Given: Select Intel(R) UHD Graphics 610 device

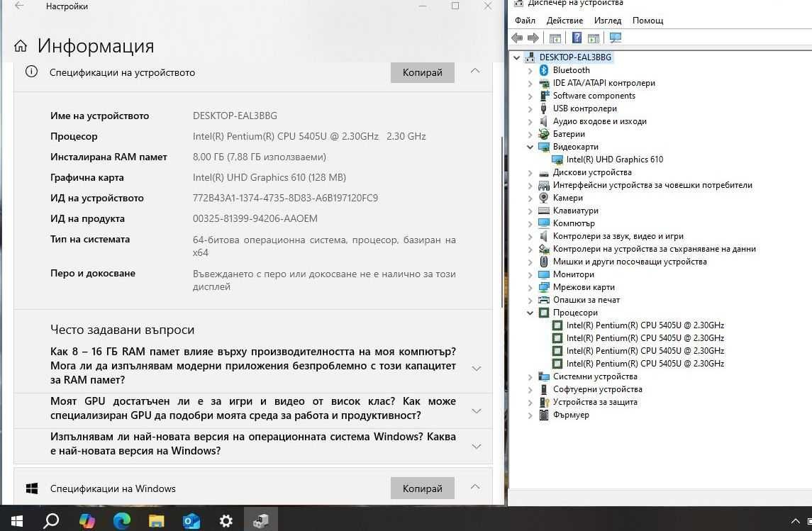Looking at the screenshot, I should (614, 160).
